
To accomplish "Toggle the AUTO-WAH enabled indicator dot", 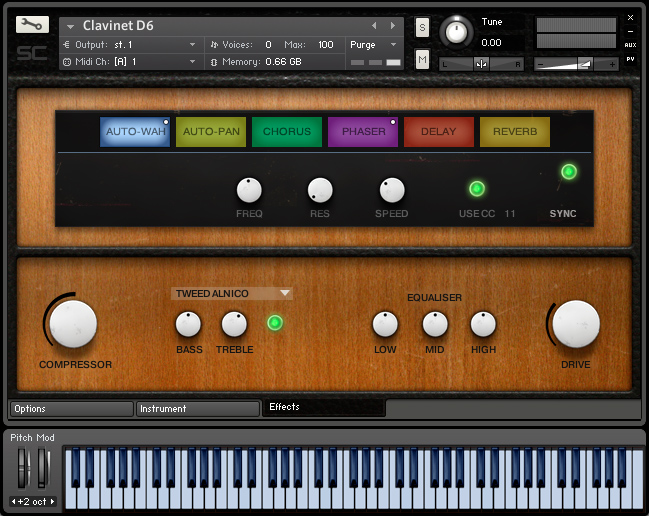I will pyautogui.click(x=166, y=122).
